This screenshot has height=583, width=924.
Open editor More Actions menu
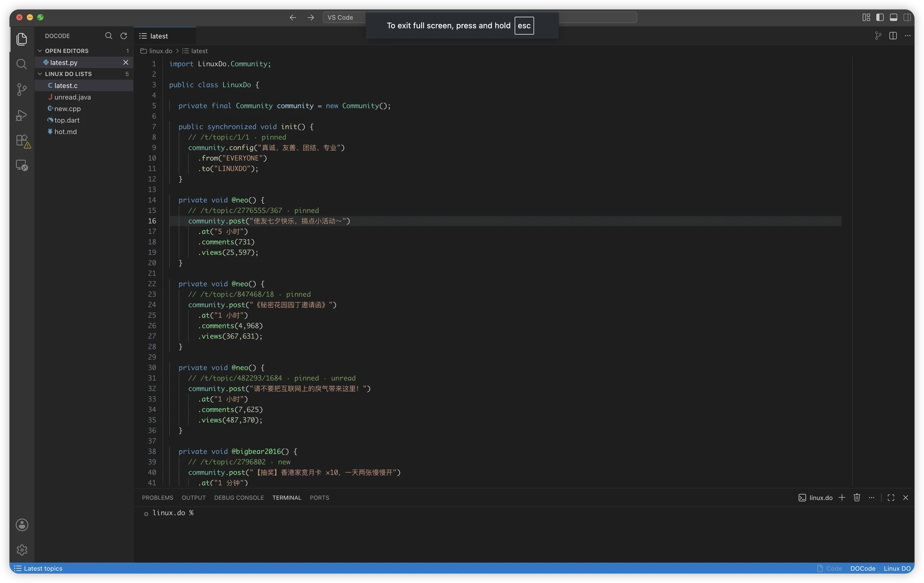click(x=908, y=36)
